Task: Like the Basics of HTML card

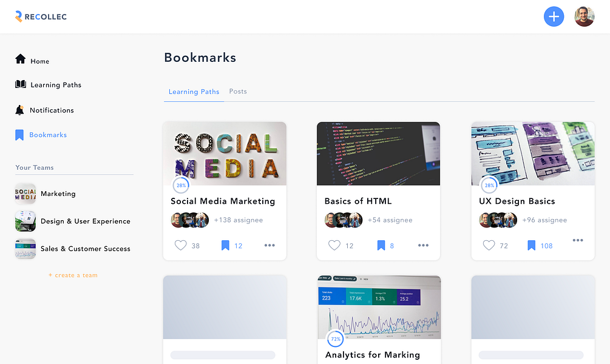Action: pos(334,245)
